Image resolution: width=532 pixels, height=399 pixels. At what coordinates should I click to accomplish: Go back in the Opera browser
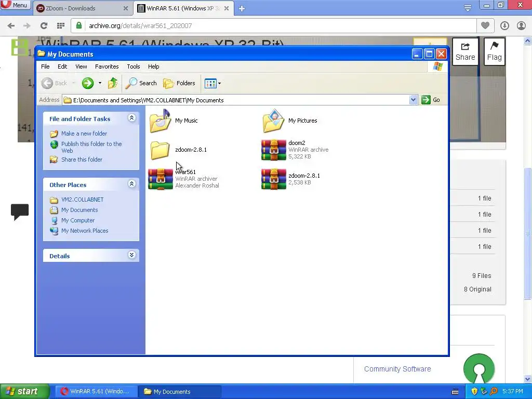pos(11,26)
